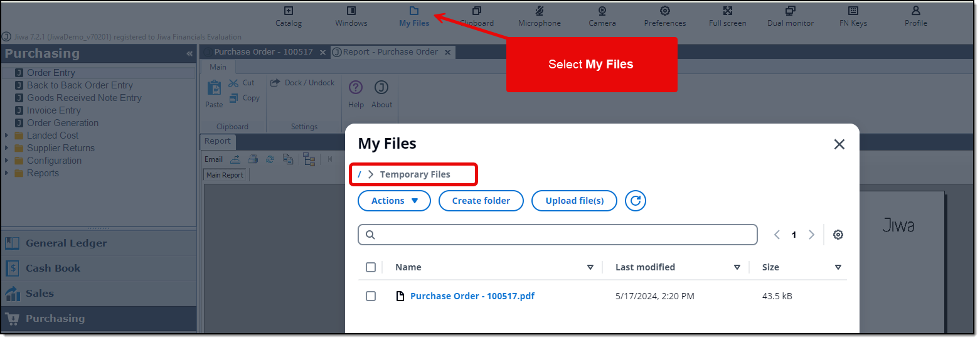Open the Windows icon in top toolbar
The width and height of the screenshot is (980, 340).
[351, 11]
